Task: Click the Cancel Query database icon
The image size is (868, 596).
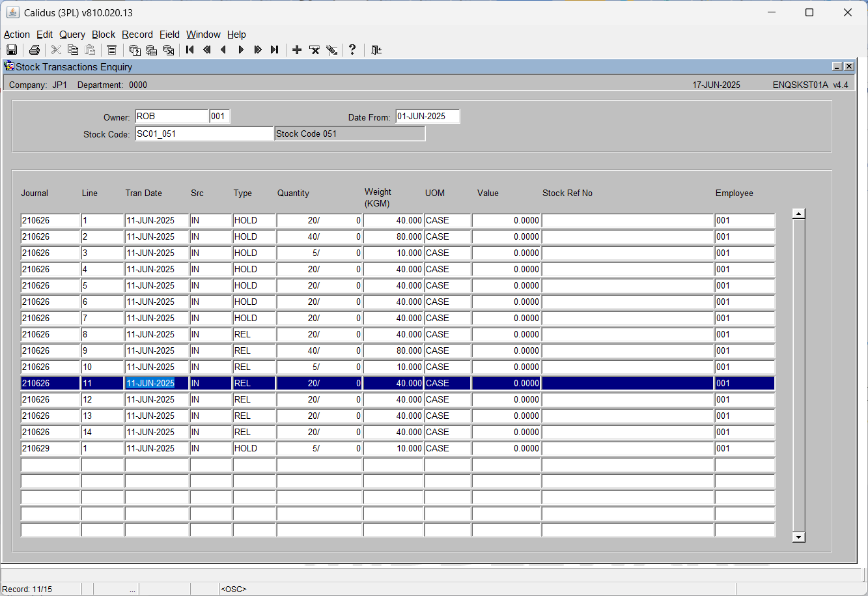Action: pyautogui.click(x=169, y=50)
